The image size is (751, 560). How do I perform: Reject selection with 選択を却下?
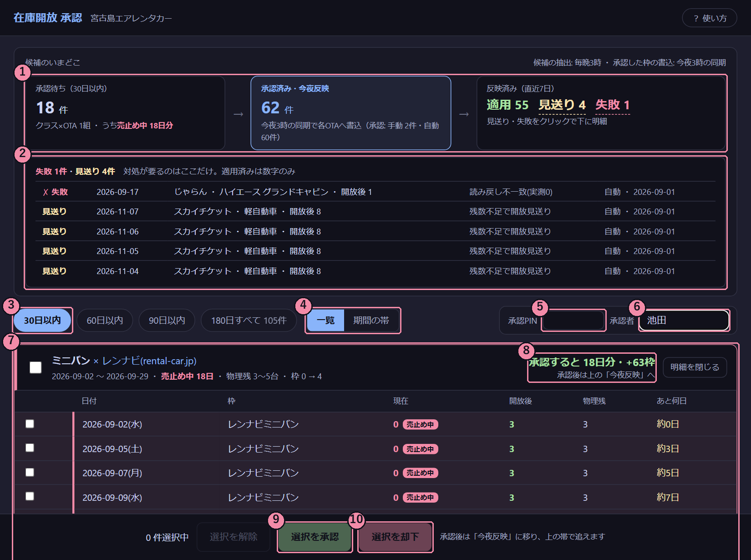tap(395, 537)
